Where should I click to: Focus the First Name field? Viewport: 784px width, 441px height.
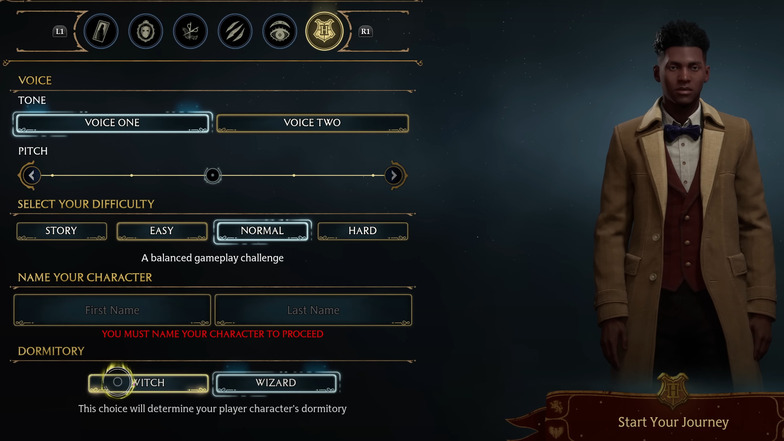click(112, 310)
